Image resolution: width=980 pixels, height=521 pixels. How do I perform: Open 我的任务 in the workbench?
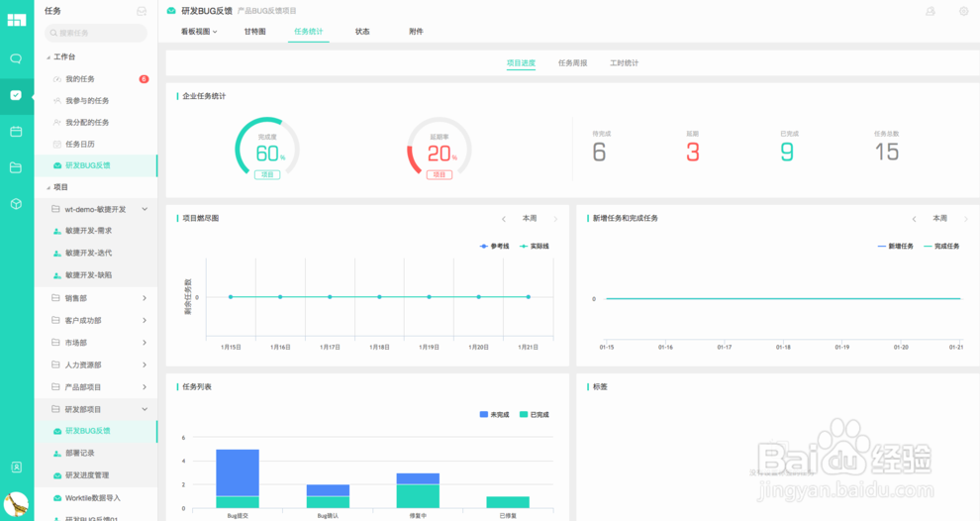(x=80, y=79)
